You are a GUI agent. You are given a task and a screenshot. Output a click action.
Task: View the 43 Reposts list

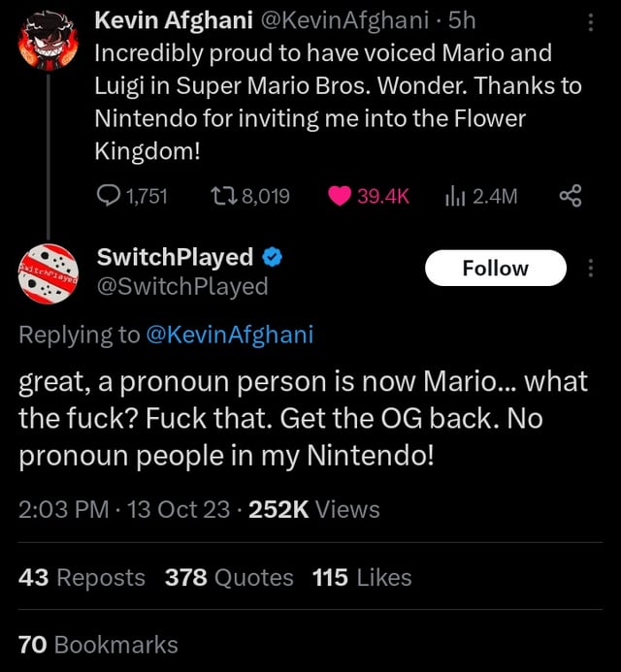pyautogui.click(x=82, y=578)
